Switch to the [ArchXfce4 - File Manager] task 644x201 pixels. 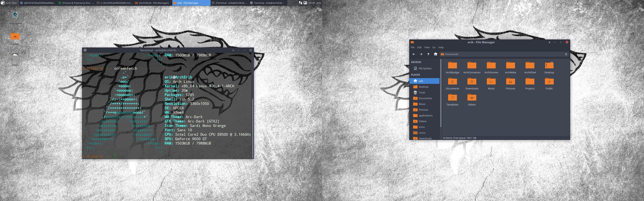[x=153, y=3]
